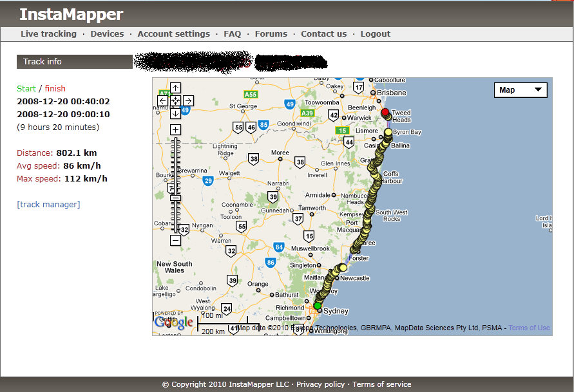Click blue shield 85 near Goondiwindi

coord(263,125)
